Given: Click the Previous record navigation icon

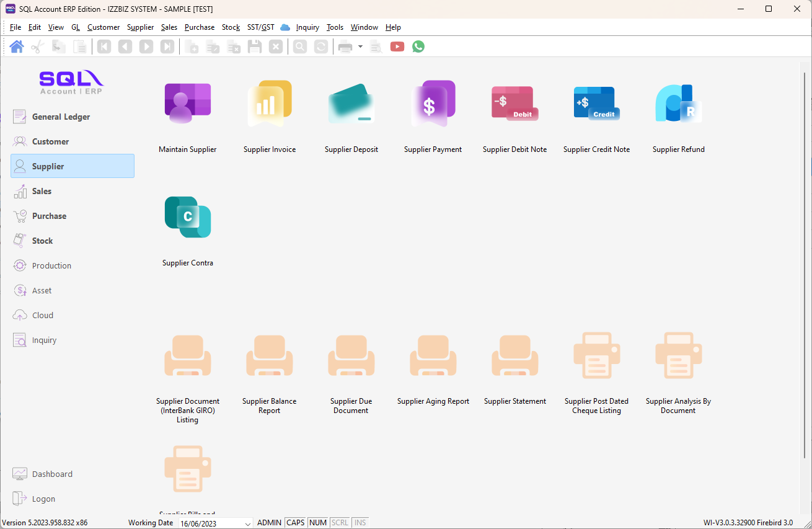Looking at the screenshot, I should (x=125, y=47).
